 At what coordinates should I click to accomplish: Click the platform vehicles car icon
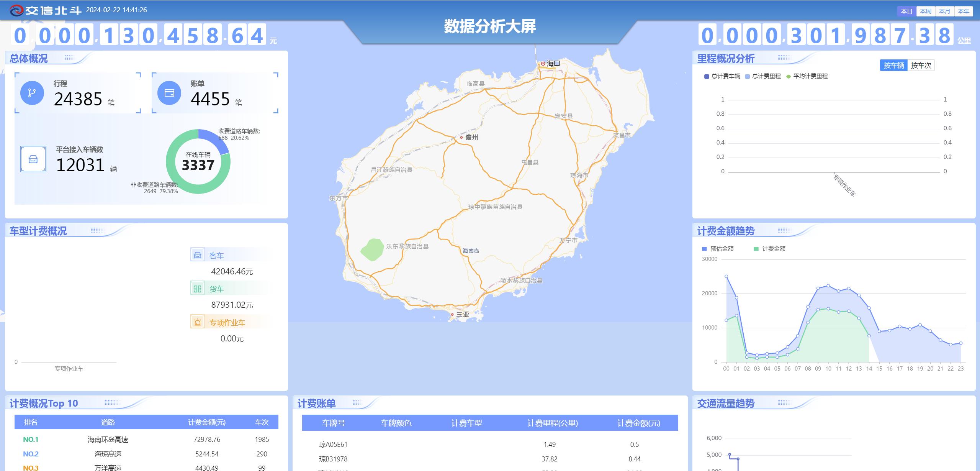click(x=33, y=159)
